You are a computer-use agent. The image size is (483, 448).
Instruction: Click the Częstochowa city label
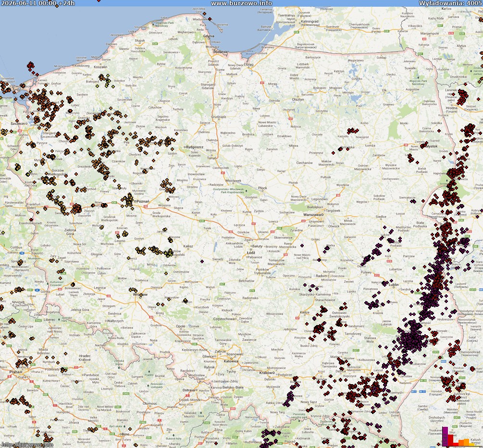(x=224, y=319)
